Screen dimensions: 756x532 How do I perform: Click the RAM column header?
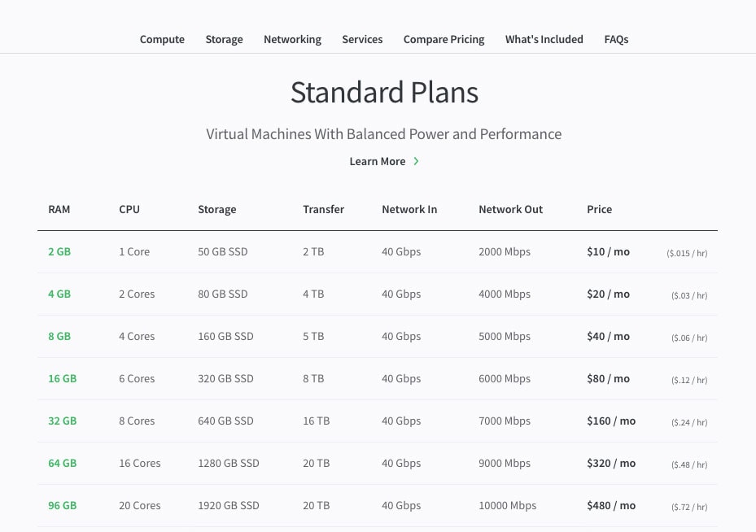[59, 210]
